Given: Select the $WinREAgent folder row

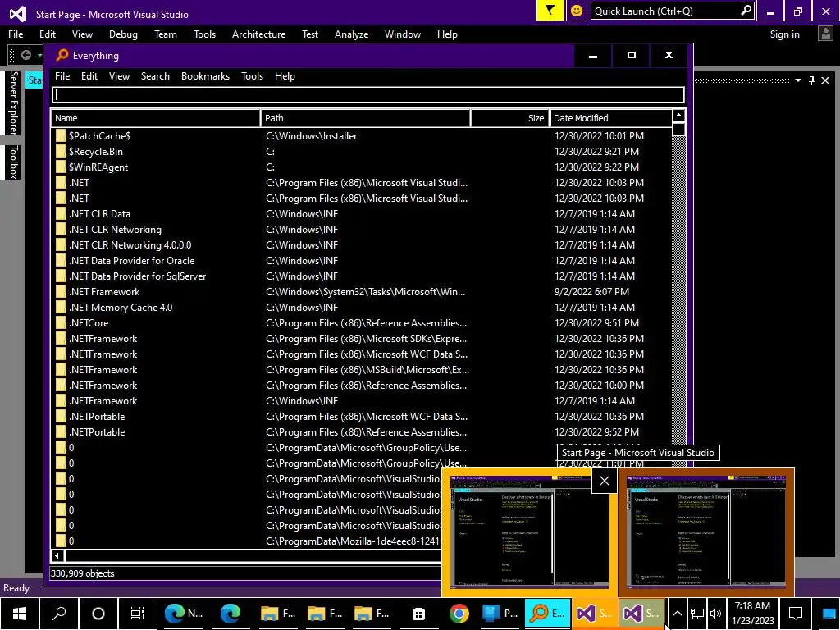Looking at the screenshot, I should (x=361, y=167).
